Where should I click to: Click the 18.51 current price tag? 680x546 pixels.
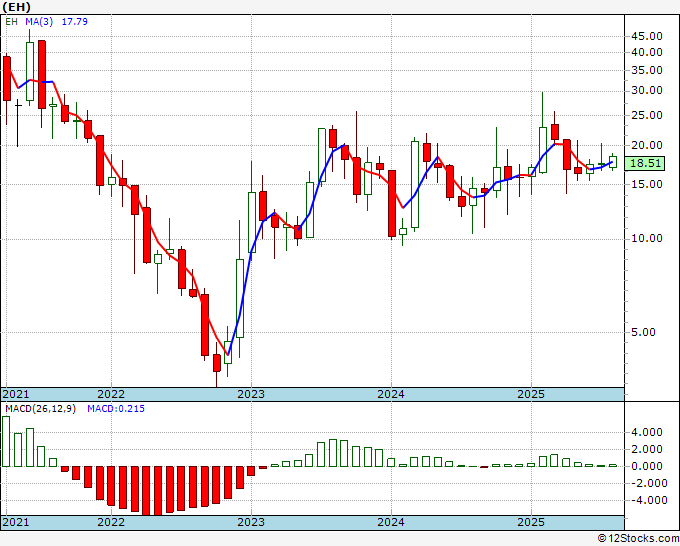tap(645, 163)
